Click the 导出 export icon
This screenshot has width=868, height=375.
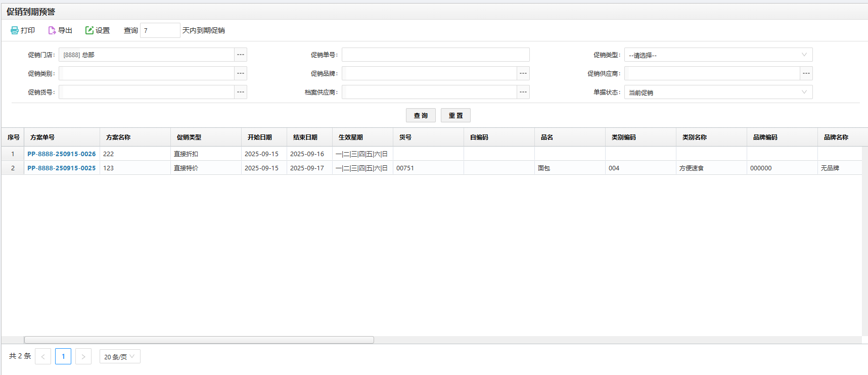coord(52,30)
